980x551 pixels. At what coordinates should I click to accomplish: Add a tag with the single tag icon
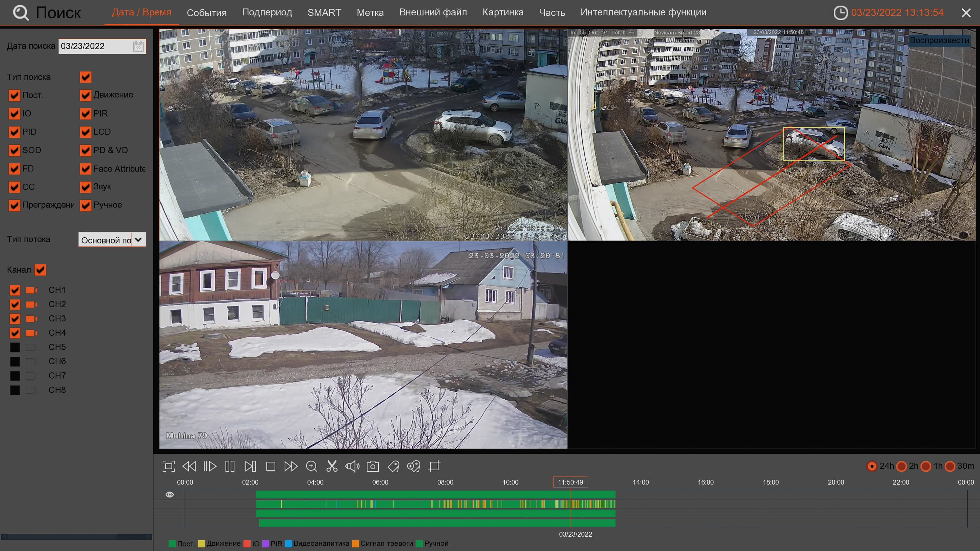pyautogui.click(x=393, y=466)
